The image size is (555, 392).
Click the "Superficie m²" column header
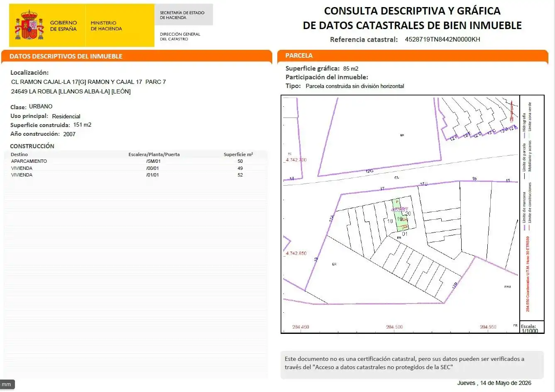point(238,154)
